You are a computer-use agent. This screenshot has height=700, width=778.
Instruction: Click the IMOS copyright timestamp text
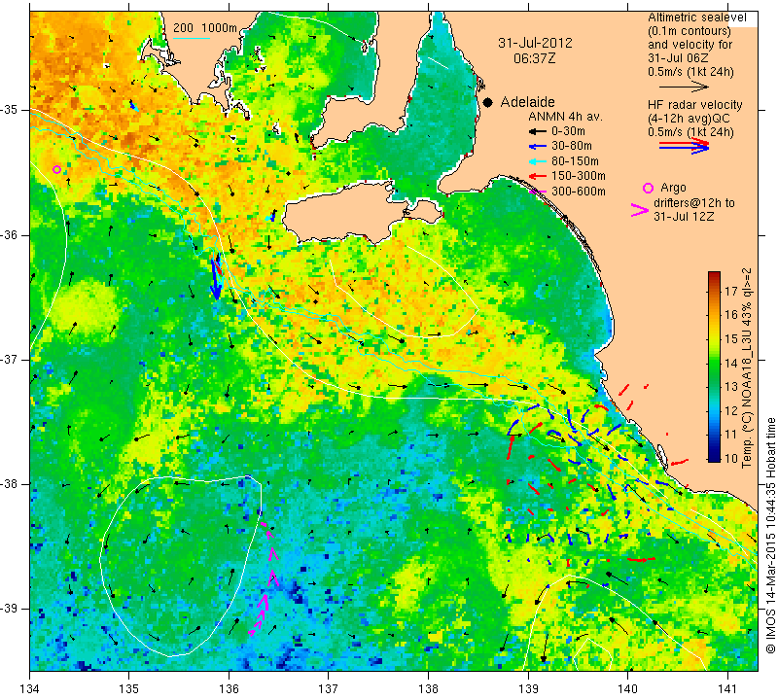(770, 535)
